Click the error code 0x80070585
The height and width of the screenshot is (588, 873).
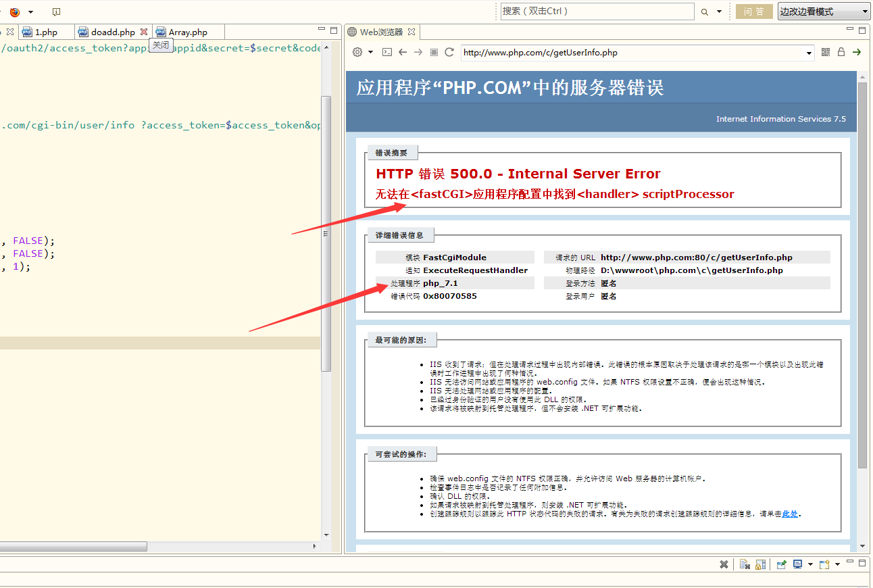(450, 296)
